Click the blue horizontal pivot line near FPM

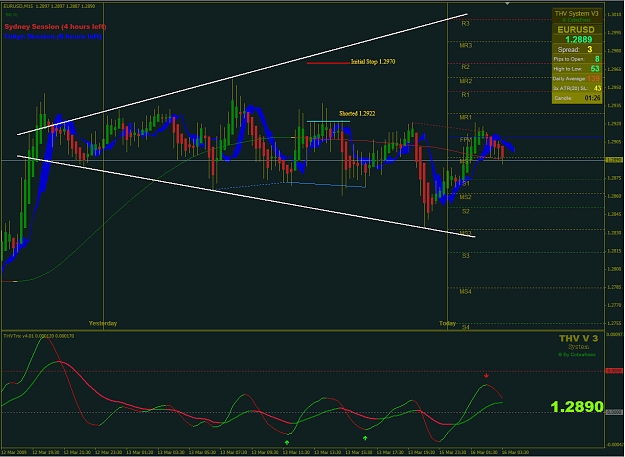[x=526, y=137]
